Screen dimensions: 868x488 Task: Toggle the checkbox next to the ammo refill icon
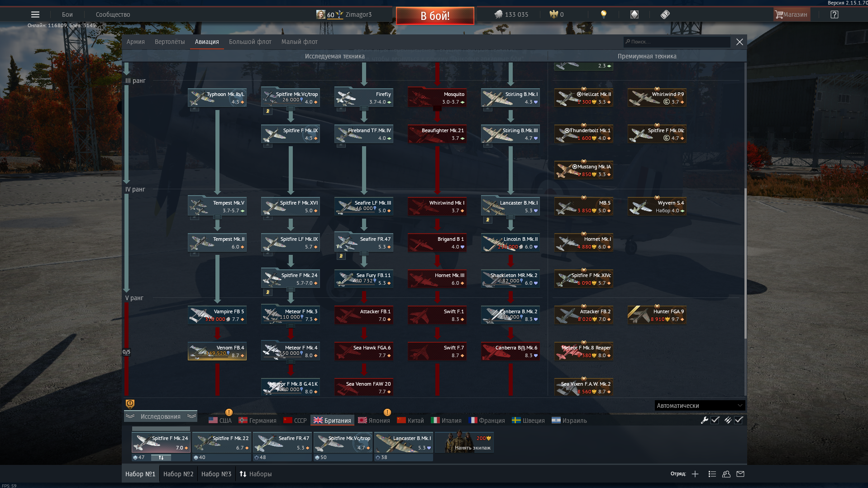pos(739,420)
